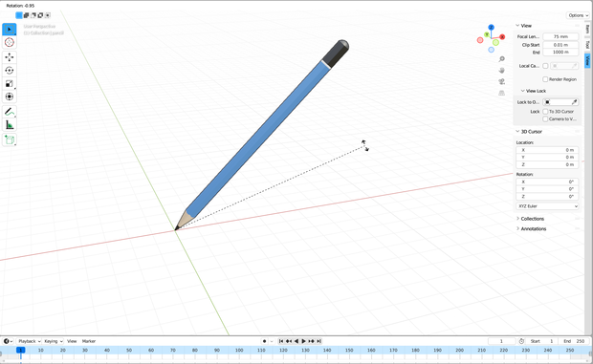This screenshot has width=593, height=364.
Task: Select the Move tool
Action: 10,57
